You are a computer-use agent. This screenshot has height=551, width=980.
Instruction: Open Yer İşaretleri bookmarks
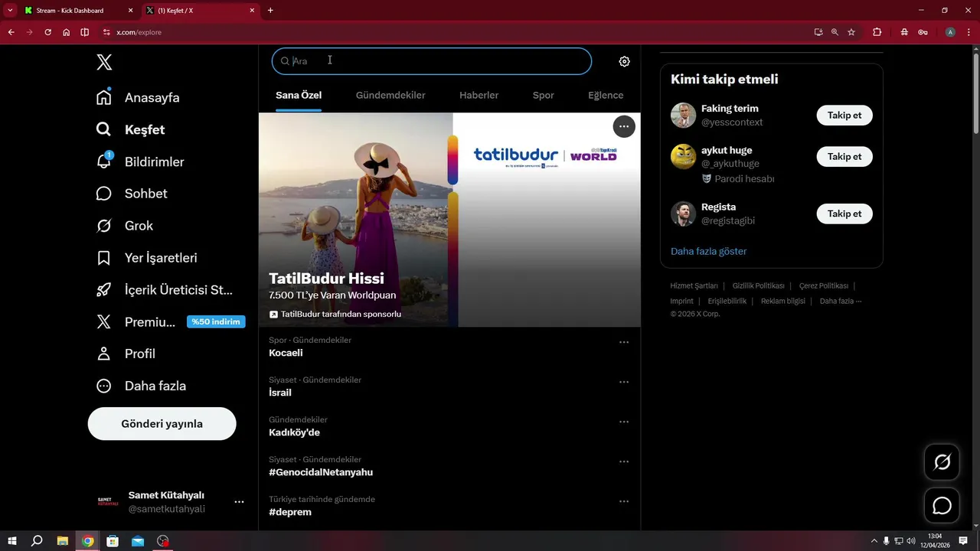(146, 258)
